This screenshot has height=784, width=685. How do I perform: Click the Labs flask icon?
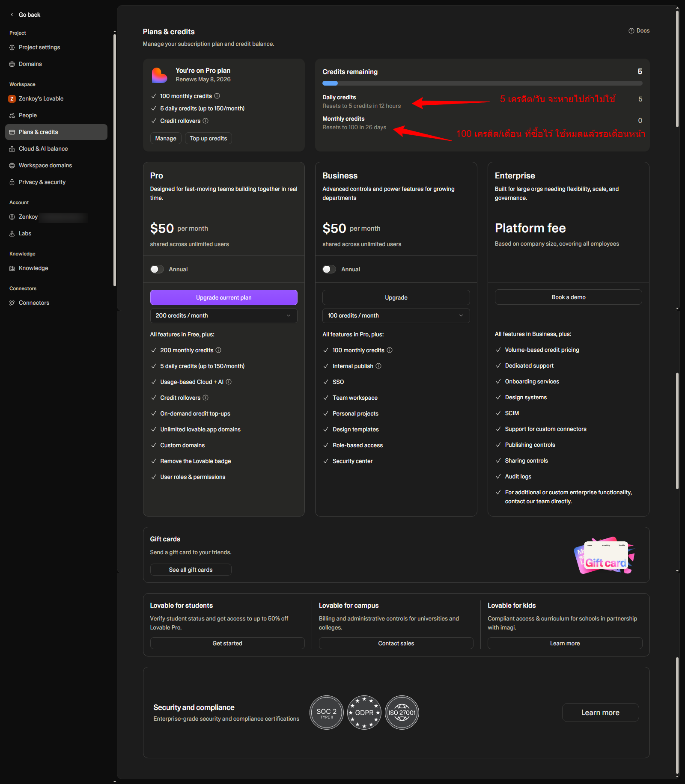(12, 234)
